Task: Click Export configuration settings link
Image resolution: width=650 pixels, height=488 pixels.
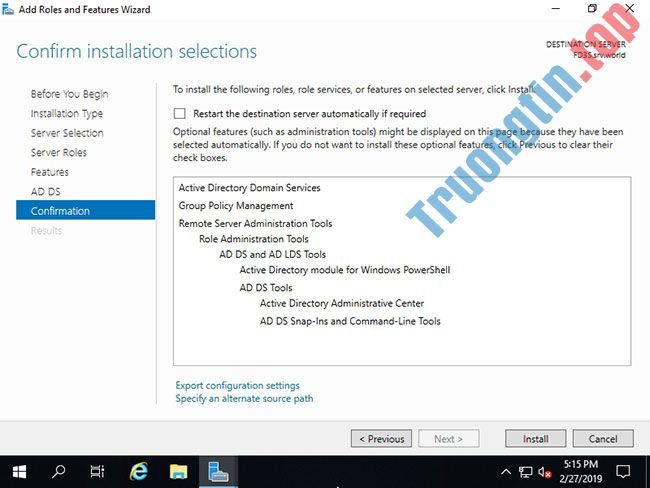Action: pos(237,386)
